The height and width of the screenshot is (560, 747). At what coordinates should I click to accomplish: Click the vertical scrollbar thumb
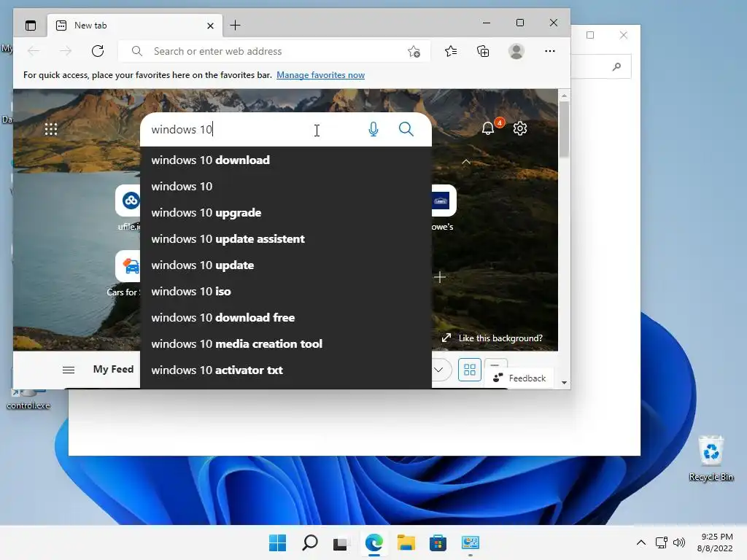(x=564, y=129)
